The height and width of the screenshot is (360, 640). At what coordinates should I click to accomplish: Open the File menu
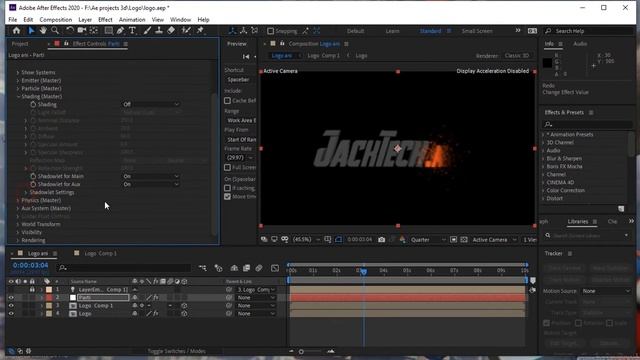point(13,20)
